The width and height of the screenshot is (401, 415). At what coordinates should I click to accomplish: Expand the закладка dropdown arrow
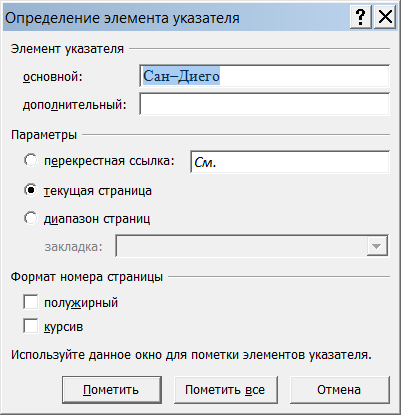[x=377, y=246]
